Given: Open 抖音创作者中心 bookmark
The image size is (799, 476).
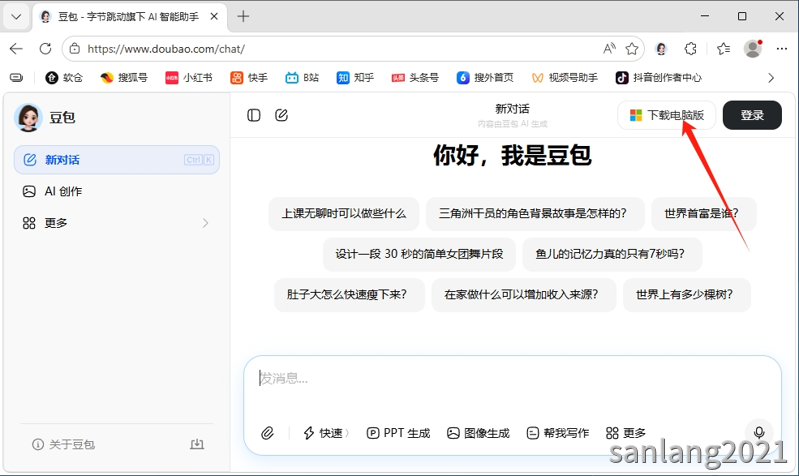Looking at the screenshot, I should pyautogui.click(x=658, y=77).
